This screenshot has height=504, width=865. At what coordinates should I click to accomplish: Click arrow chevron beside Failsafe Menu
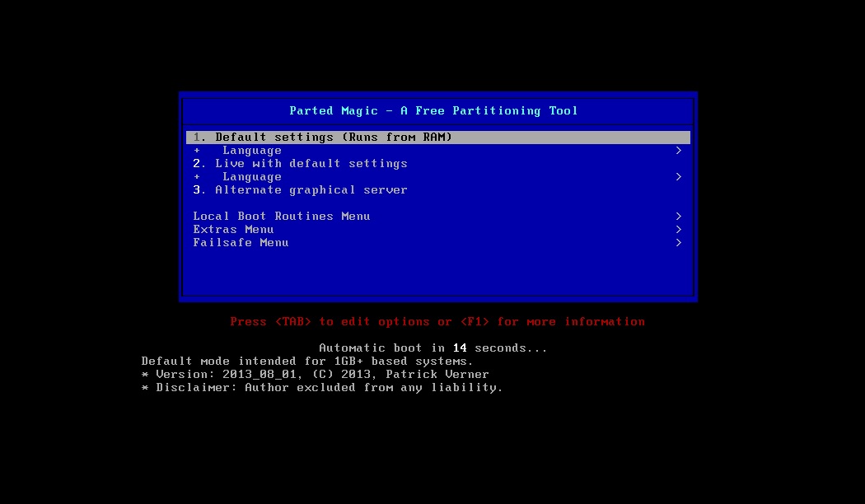(x=679, y=243)
